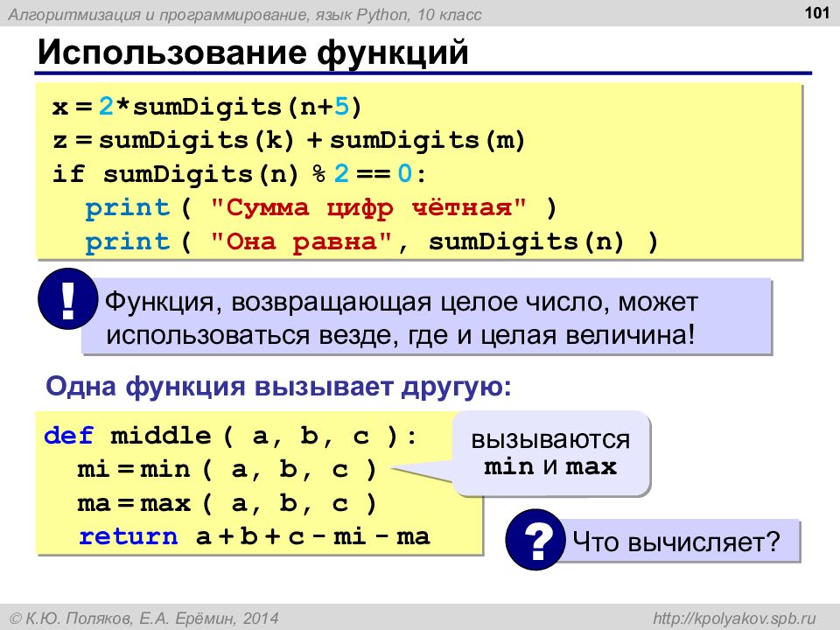The height and width of the screenshot is (630, 840).
Task: Click the line "mi = min ( a, b, c )"
Action: pyautogui.click(x=227, y=469)
